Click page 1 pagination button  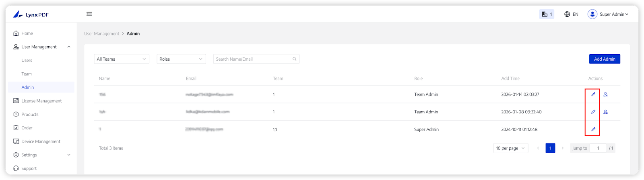point(550,148)
